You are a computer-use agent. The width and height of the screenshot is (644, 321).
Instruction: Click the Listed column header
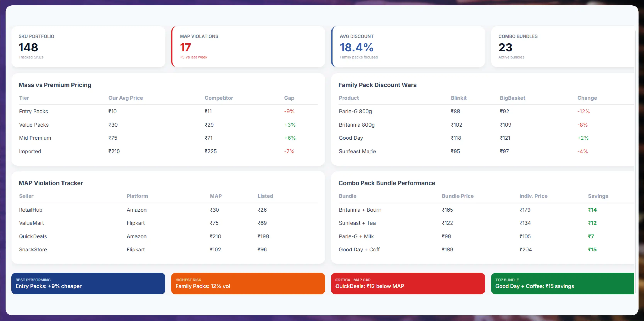[265, 196]
